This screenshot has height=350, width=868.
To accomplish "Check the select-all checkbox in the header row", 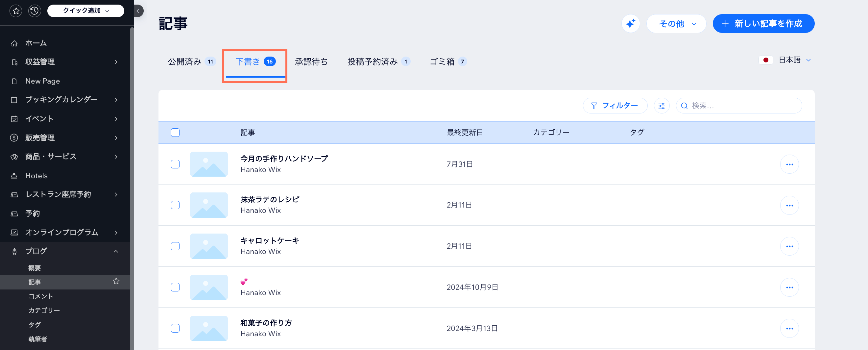I will pyautogui.click(x=175, y=133).
